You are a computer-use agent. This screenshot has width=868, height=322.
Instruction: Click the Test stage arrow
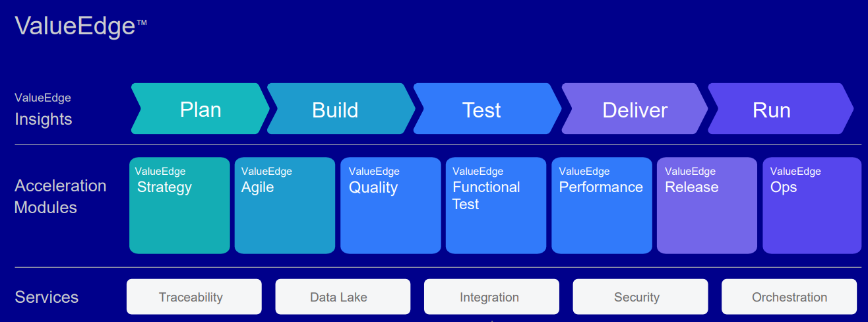click(487, 109)
